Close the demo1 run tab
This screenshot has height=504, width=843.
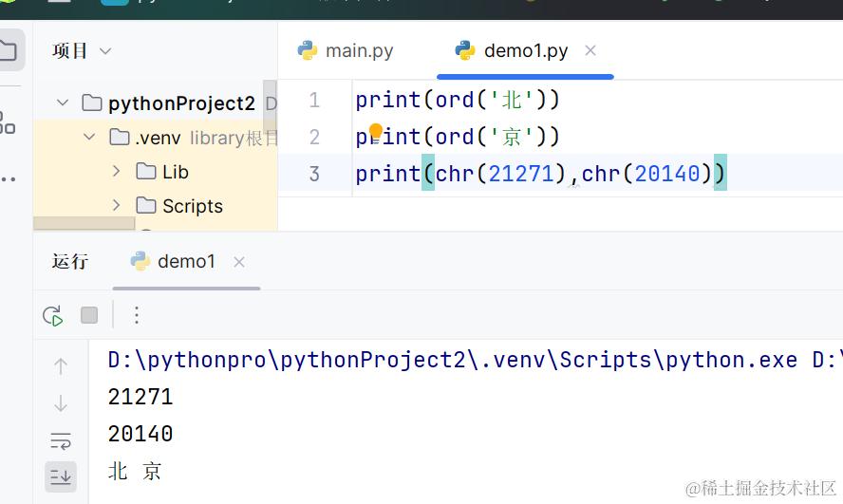coord(239,262)
